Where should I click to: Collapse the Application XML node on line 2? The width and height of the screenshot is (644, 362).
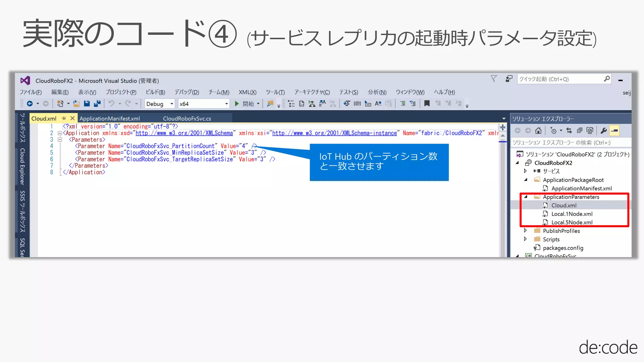[60, 133]
